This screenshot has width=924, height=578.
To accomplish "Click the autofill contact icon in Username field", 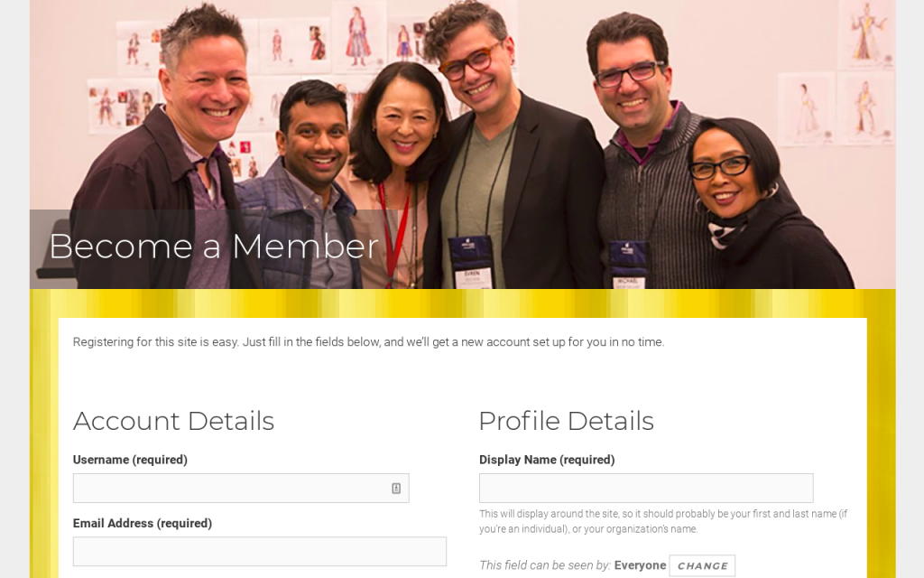I will [x=396, y=489].
